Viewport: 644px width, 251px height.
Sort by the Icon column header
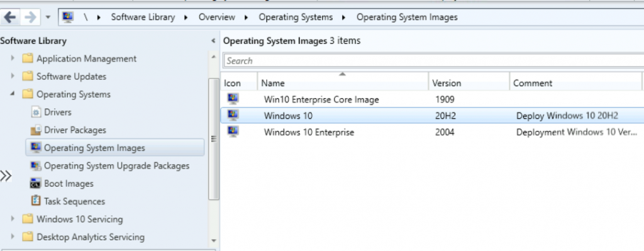[239, 83]
